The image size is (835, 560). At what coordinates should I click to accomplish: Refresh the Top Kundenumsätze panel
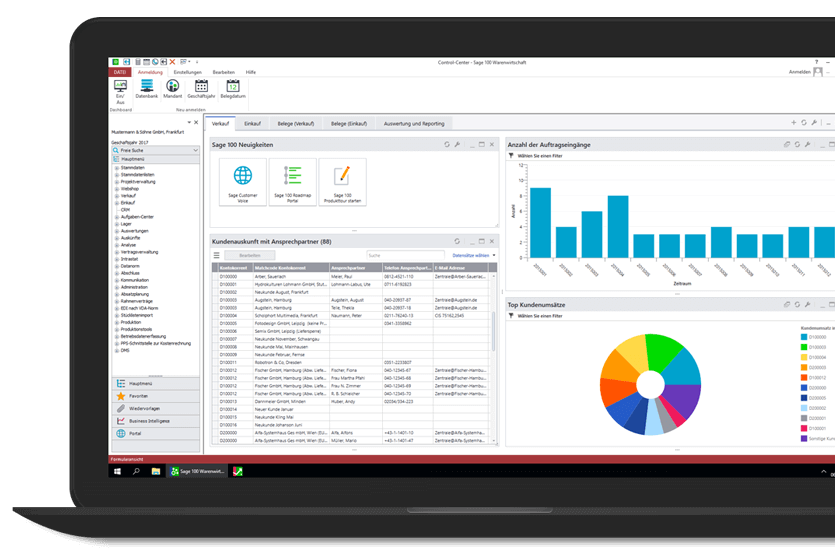(x=797, y=304)
